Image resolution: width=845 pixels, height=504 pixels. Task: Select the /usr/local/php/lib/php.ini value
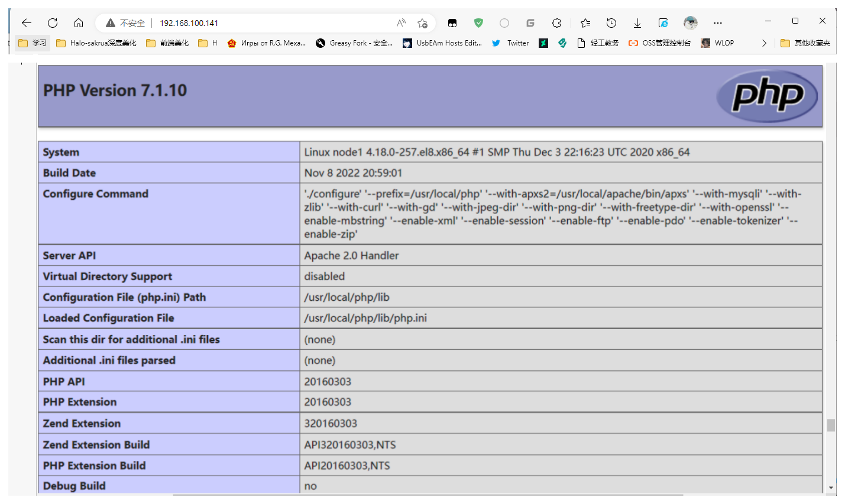coord(365,318)
